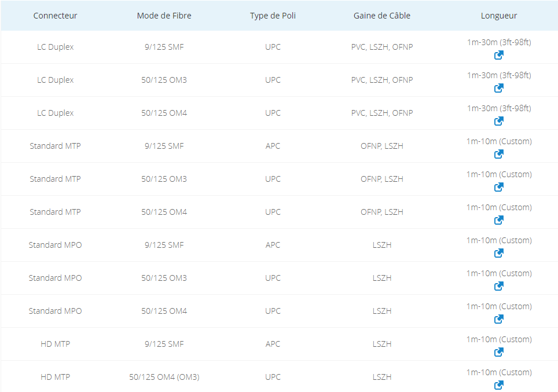Open external link icon for LC Duplex OM4 row
Screen dimensions: 558x392
click(498, 121)
